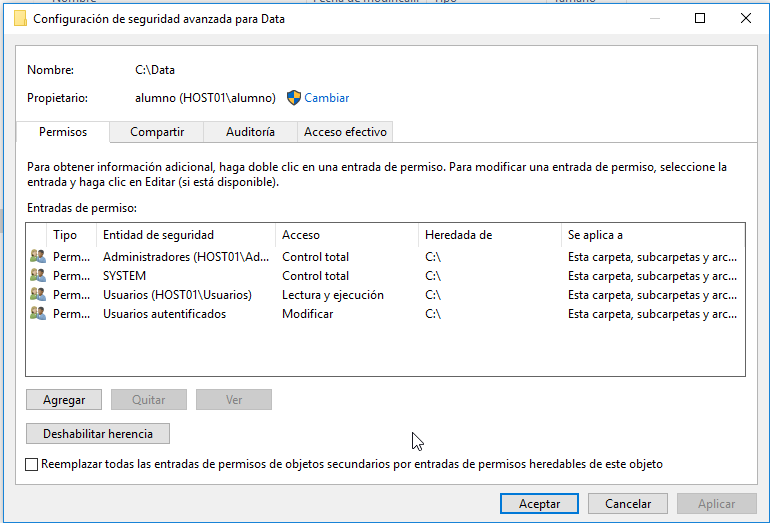This screenshot has width=770, height=523.
Task: Go to the Acceso efectivo tab
Action: (x=345, y=132)
